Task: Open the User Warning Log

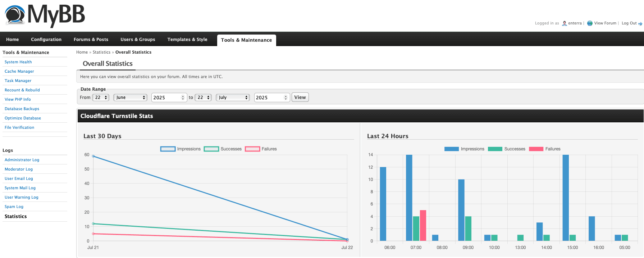Action: click(22, 197)
